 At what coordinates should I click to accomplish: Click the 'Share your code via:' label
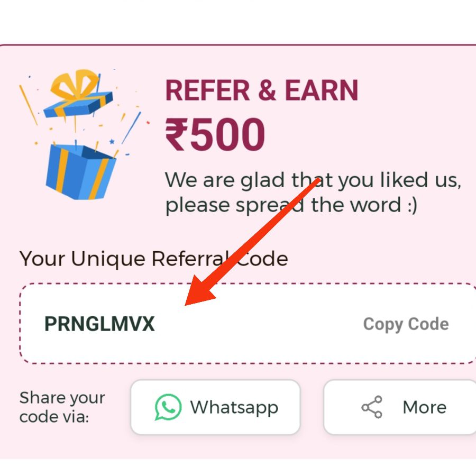(x=62, y=407)
